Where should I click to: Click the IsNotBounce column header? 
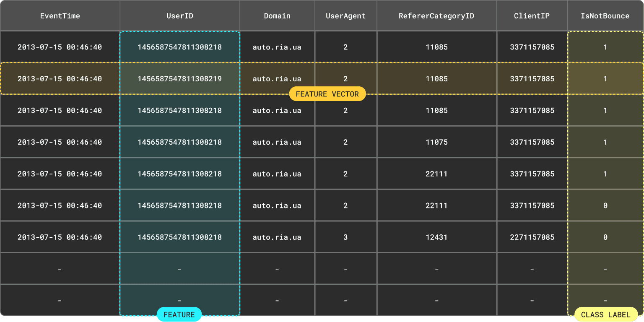[x=605, y=16]
